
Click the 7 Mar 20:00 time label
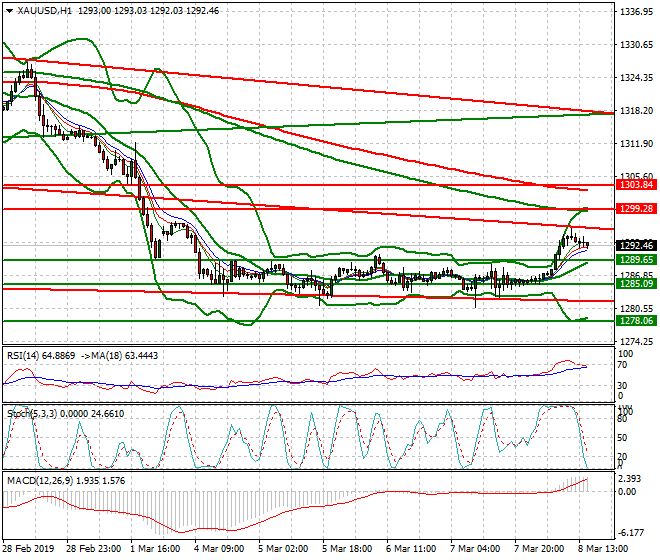click(539, 549)
